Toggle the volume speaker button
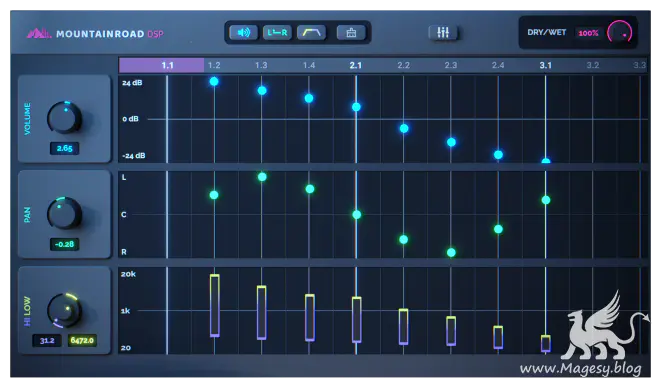 pyautogui.click(x=243, y=32)
